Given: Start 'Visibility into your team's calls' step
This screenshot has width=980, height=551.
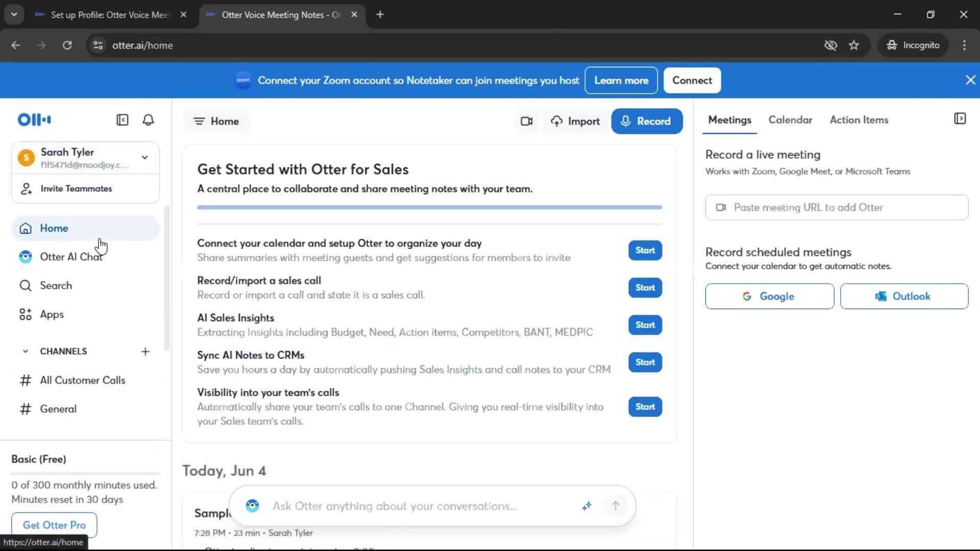Looking at the screenshot, I should pyautogui.click(x=645, y=407).
